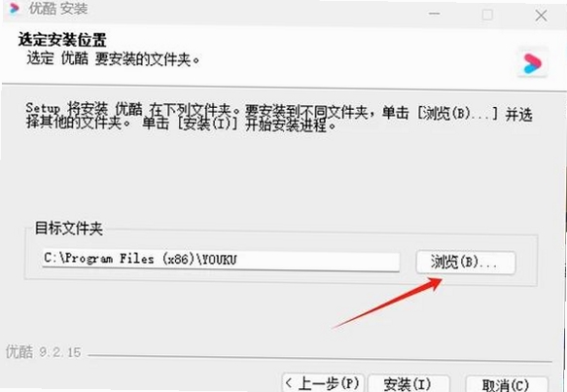
Task: Click the 优酷 安装 window title text
Action: click(x=58, y=9)
